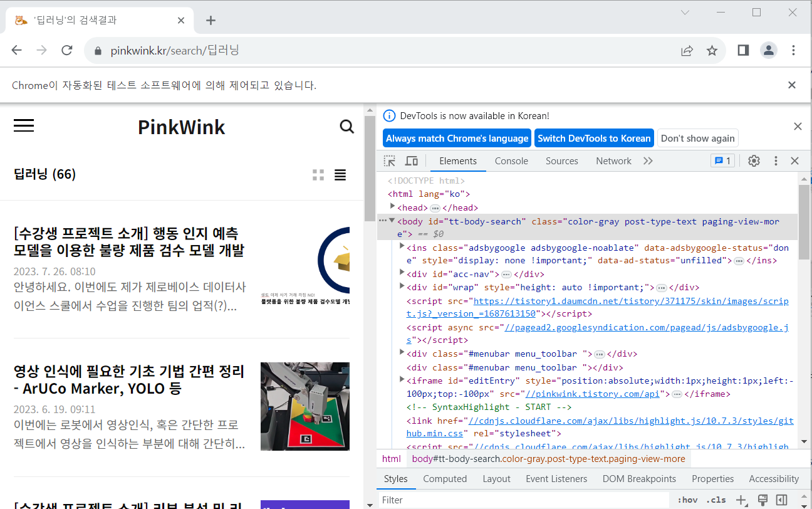812x509 pixels.
Task: Toggle the device emulation toolbar
Action: click(x=411, y=160)
